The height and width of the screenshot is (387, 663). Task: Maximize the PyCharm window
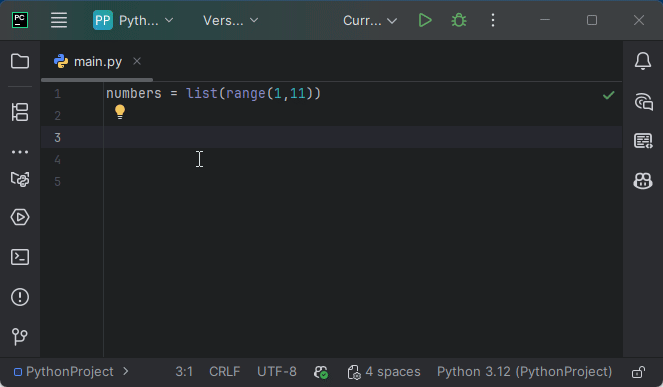click(592, 20)
